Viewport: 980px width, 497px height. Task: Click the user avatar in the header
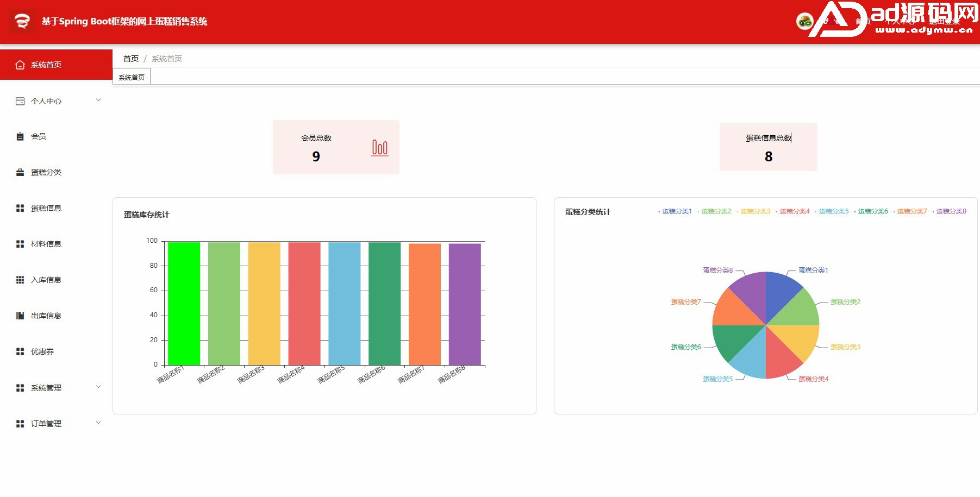click(x=804, y=22)
